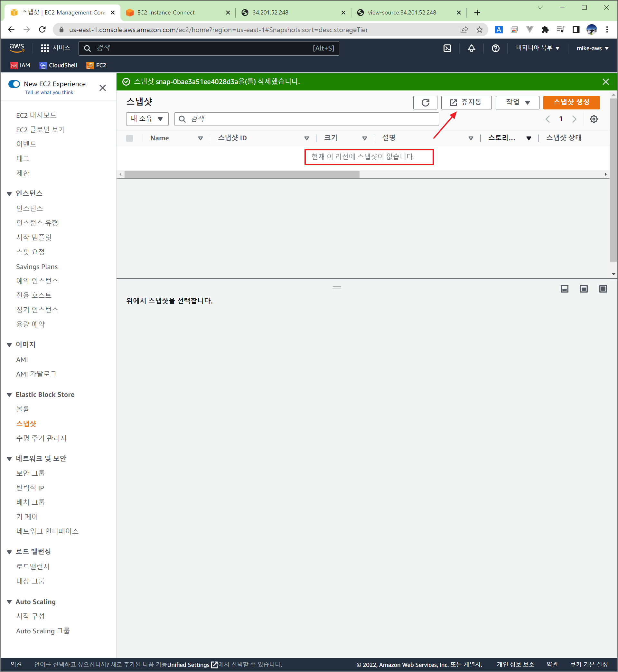
Task: Open the 휴지통 recycle bin button
Action: tap(466, 102)
